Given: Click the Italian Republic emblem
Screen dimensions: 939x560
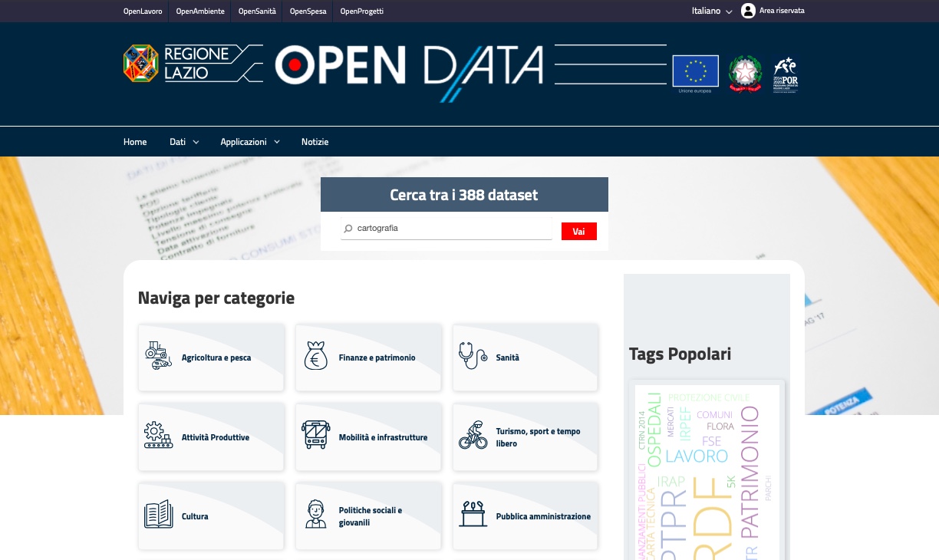Looking at the screenshot, I should click(745, 74).
